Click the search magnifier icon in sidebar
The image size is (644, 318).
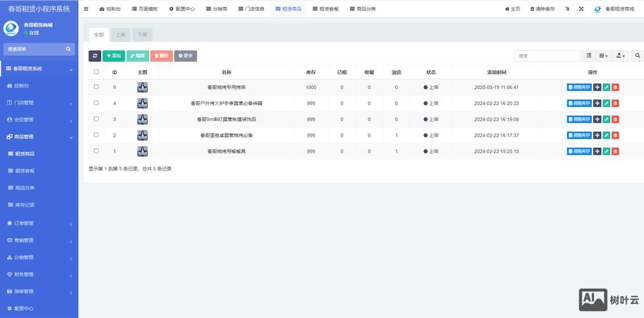(68, 49)
